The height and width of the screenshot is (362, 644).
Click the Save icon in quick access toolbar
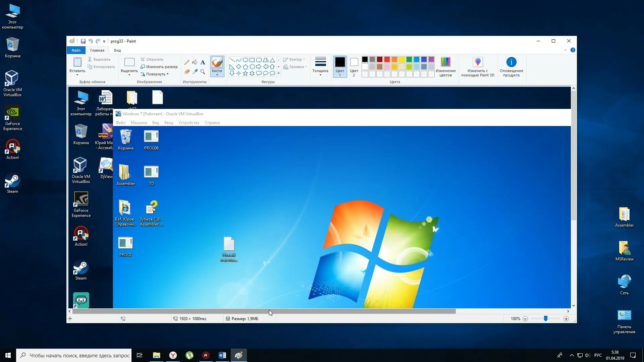[x=83, y=41]
